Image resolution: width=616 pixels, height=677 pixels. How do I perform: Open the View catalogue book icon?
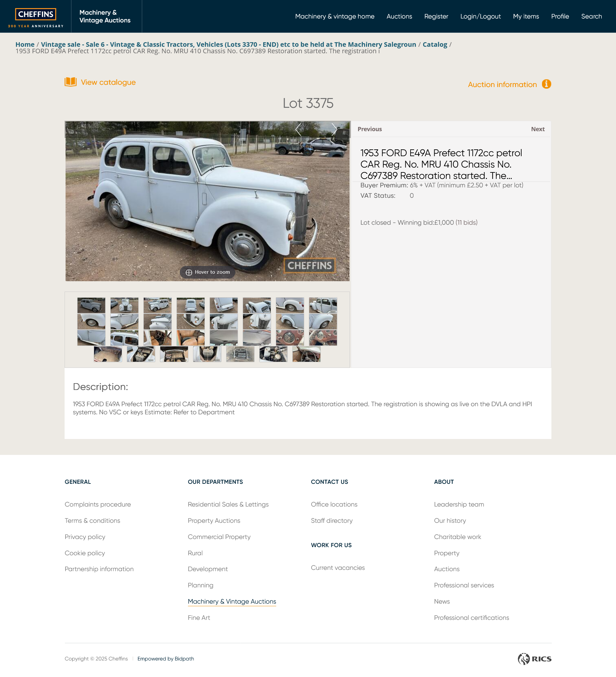(70, 82)
